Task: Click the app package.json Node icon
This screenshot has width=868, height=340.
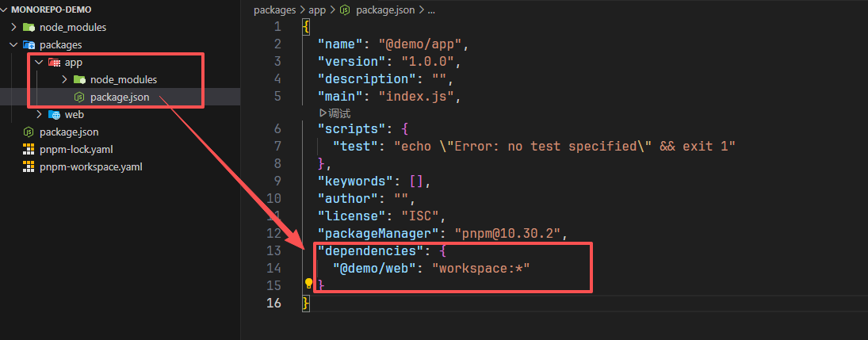Action: [79, 97]
